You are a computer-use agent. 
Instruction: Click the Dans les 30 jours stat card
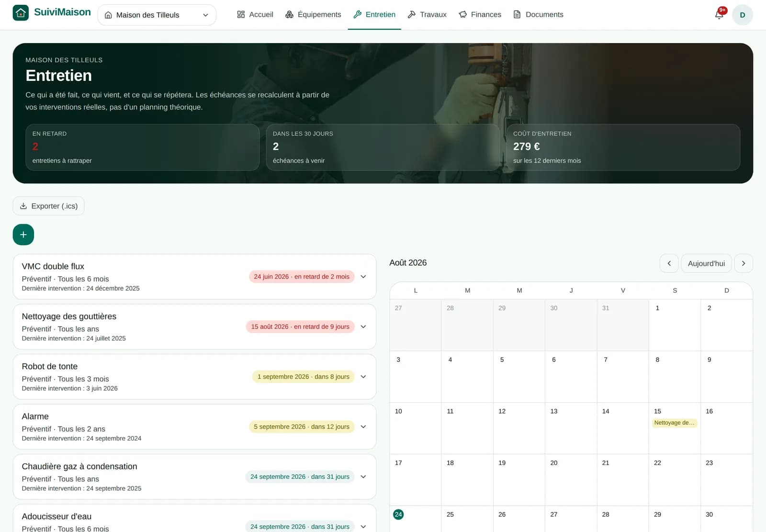[x=383, y=147]
